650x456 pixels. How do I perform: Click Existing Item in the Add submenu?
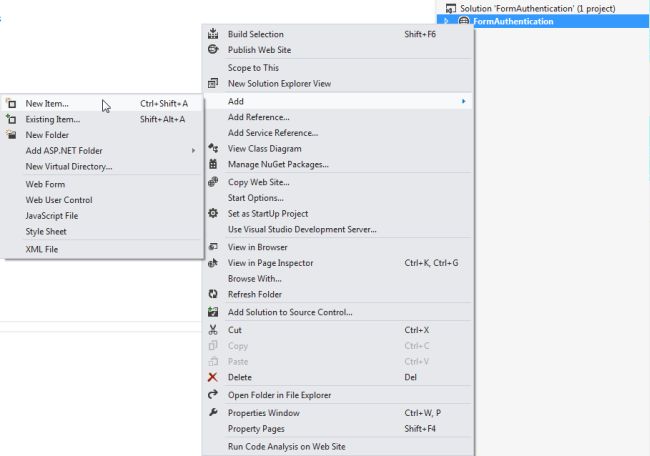pyautogui.click(x=52, y=119)
